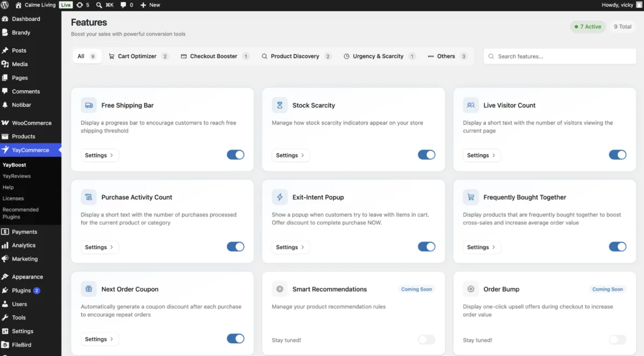Go to Recommended Plugins link

click(x=20, y=213)
